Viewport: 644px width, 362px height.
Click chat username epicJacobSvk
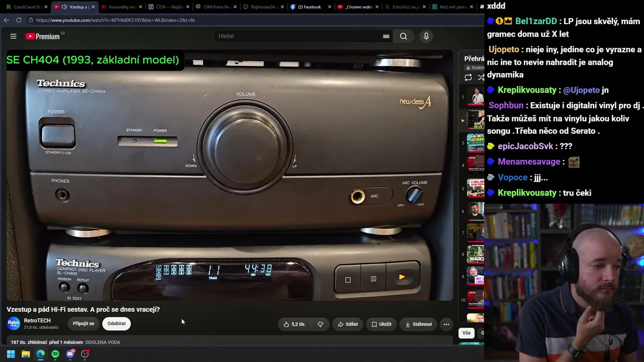[x=525, y=146]
